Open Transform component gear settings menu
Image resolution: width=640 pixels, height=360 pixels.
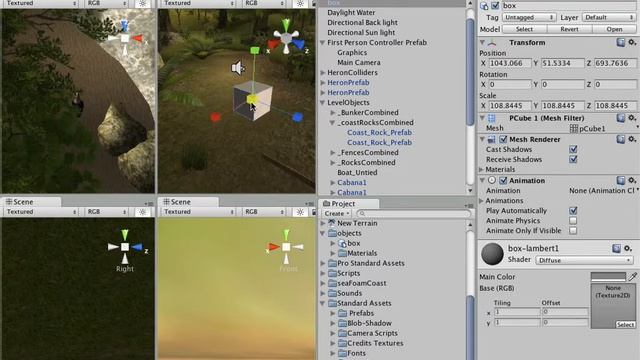click(632, 42)
